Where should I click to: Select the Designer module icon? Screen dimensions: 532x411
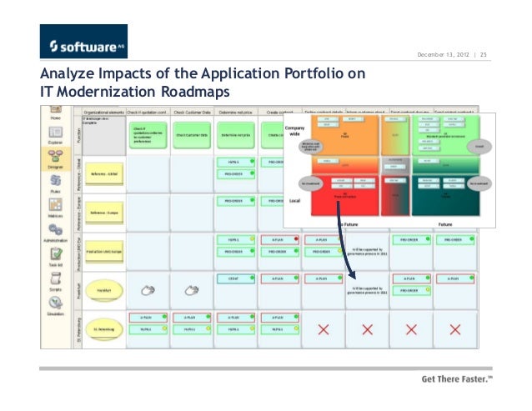click(56, 157)
